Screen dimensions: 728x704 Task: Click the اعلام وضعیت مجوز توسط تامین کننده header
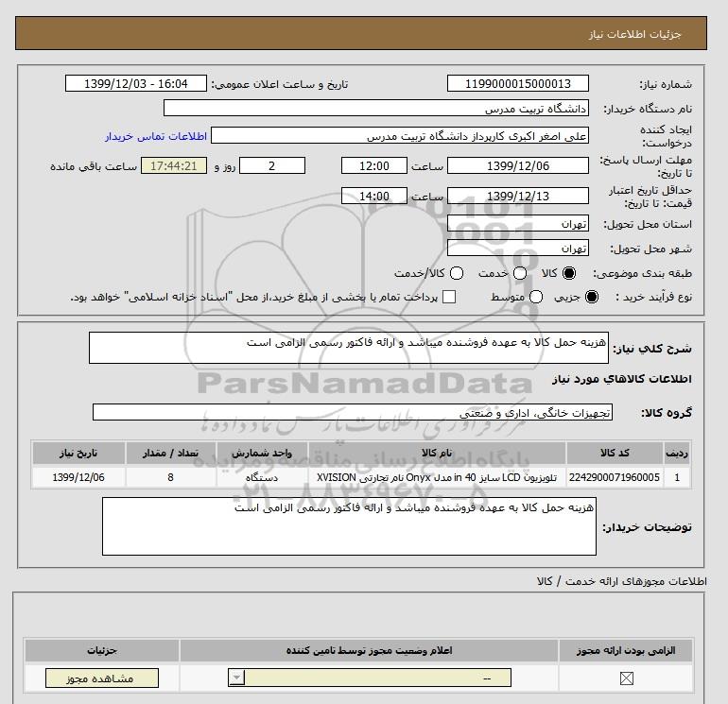369,651
